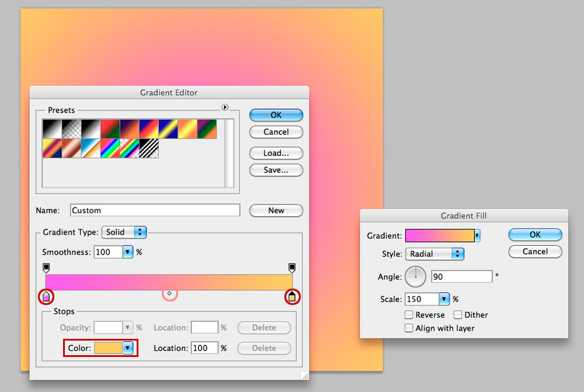The width and height of the screenshot is (584, 392).
Task: Select the transparent rainbow preset
Action: 130,148
